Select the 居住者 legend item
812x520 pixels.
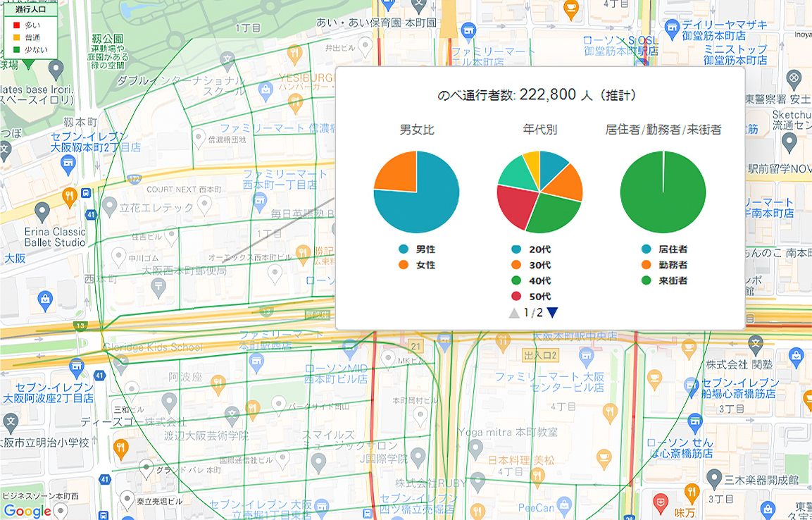664,249
